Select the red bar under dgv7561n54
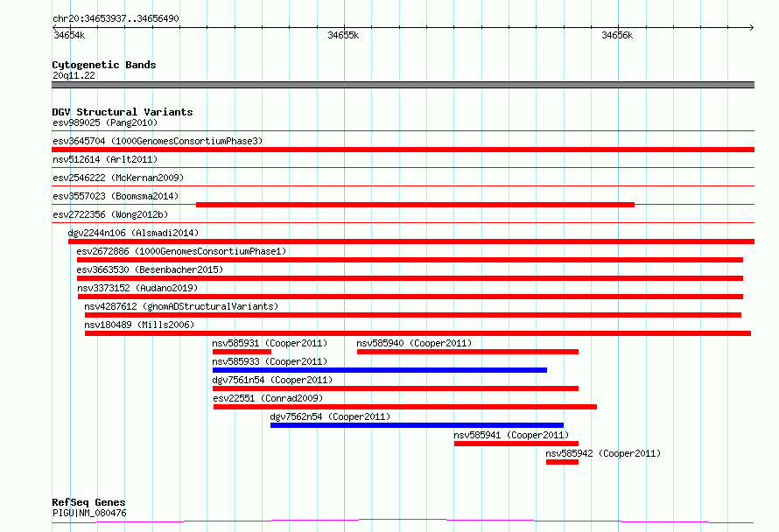This screenshot has width=779, height=532. click(x=396, y=388)
